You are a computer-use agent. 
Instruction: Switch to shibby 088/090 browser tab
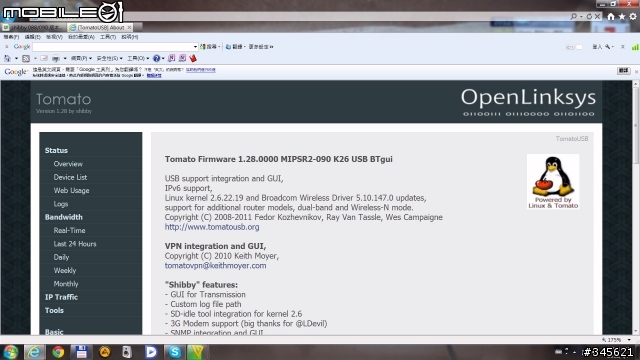(33, 27)
